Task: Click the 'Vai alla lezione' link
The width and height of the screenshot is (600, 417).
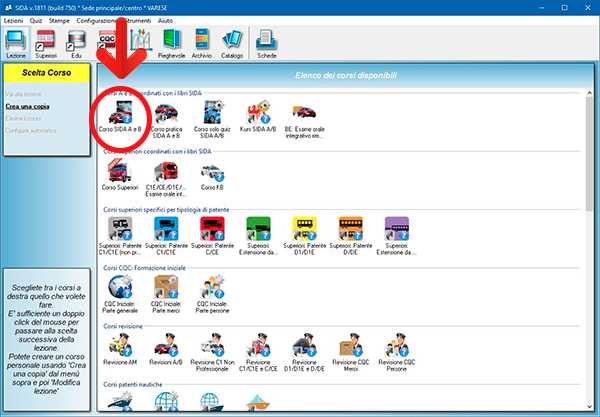Action: [25, 93]
